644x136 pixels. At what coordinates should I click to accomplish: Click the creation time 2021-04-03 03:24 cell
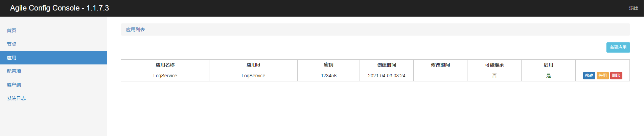pos(387,76)
